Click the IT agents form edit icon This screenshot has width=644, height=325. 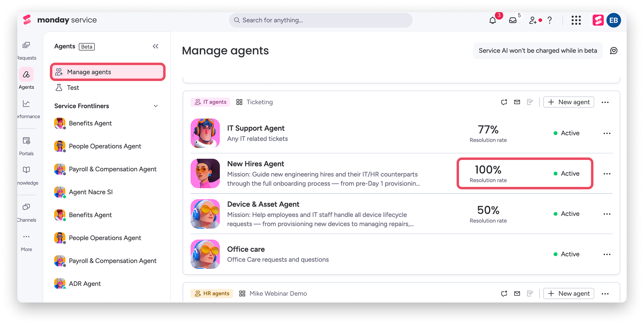tap(530, 102)
